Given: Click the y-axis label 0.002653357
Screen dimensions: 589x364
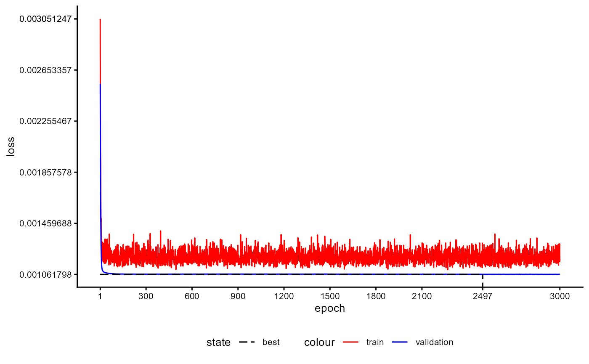Looking at the screenshot, I should click(x=46, y=70).
